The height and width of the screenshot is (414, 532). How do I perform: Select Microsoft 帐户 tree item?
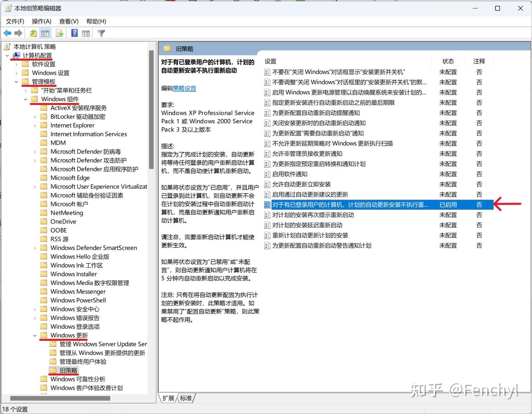[69, 204]
